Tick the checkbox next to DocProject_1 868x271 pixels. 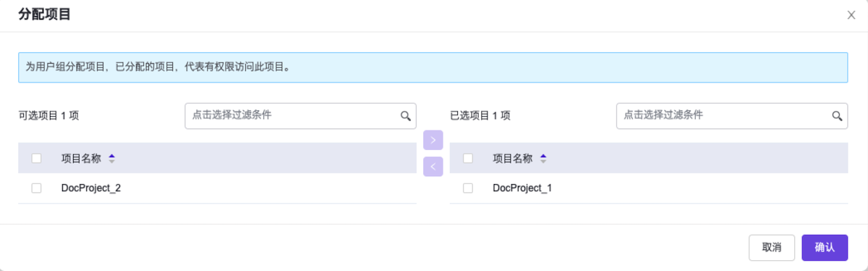point(468,188)
